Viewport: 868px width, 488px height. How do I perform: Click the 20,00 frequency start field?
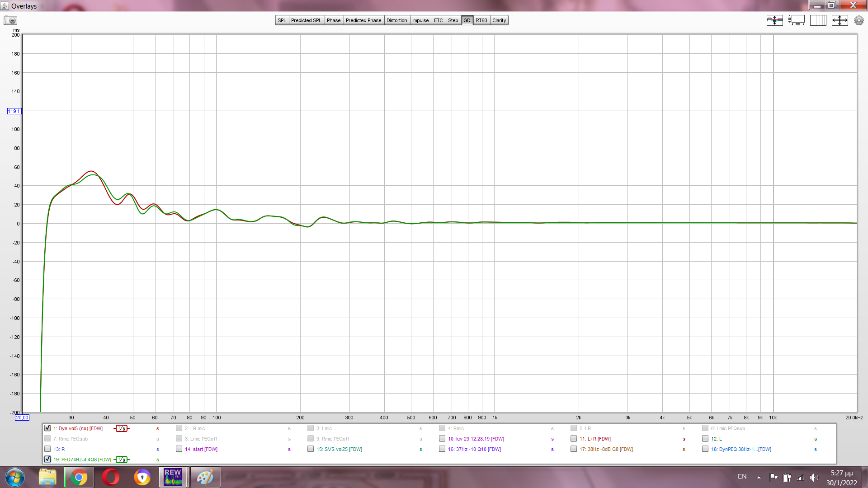point(22,418)
